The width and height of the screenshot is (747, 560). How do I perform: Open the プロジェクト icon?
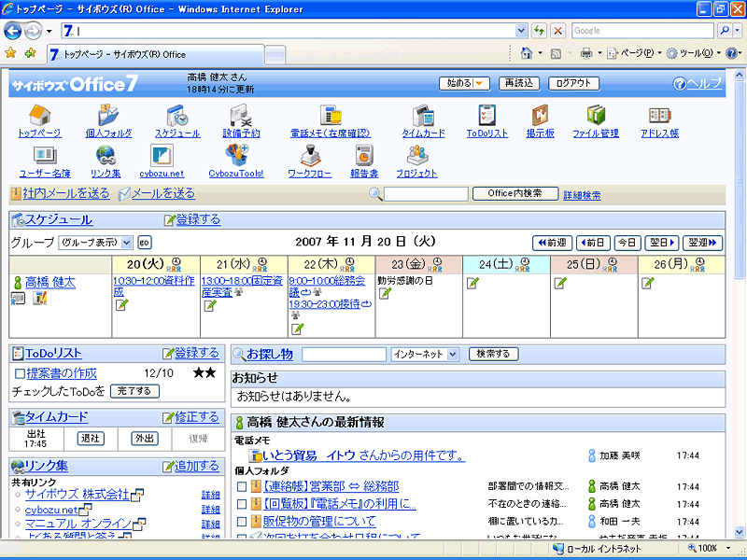pyautogui.click(x=416, y=156)
